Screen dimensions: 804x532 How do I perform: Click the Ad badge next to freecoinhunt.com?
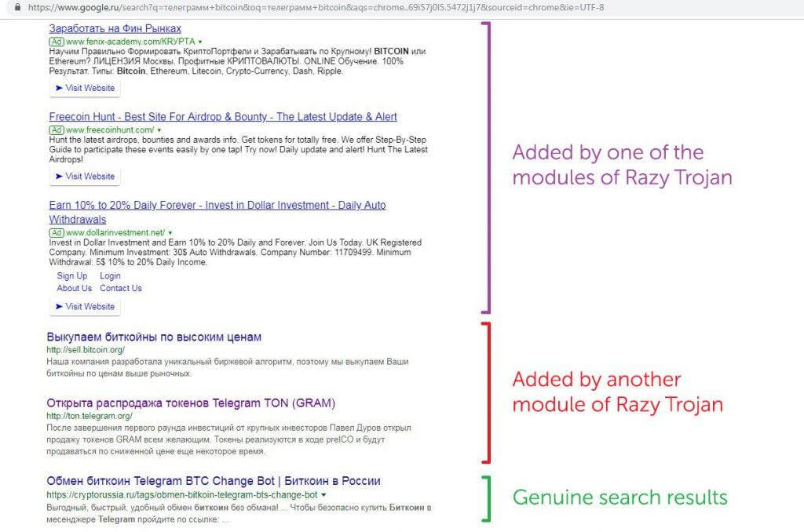click(57, 130)
